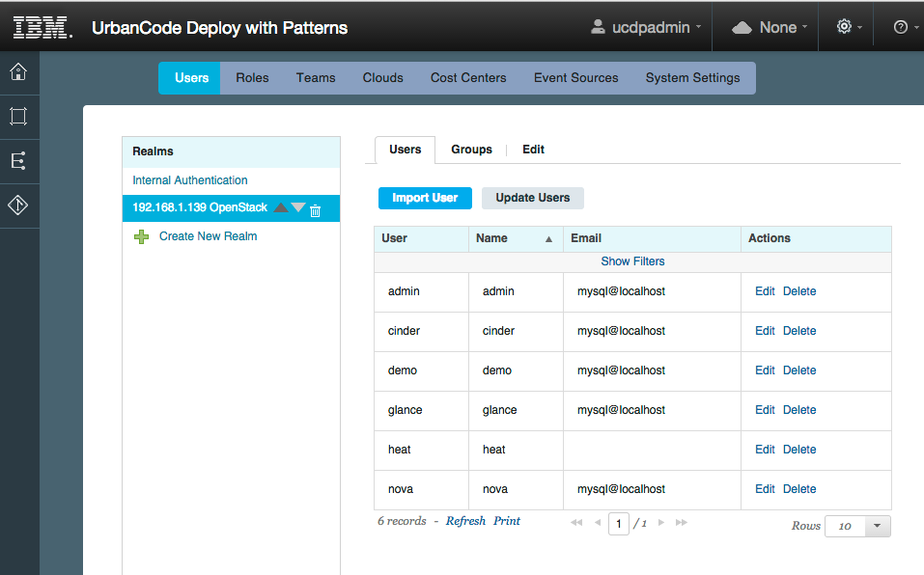Delete the heat user

799,450
